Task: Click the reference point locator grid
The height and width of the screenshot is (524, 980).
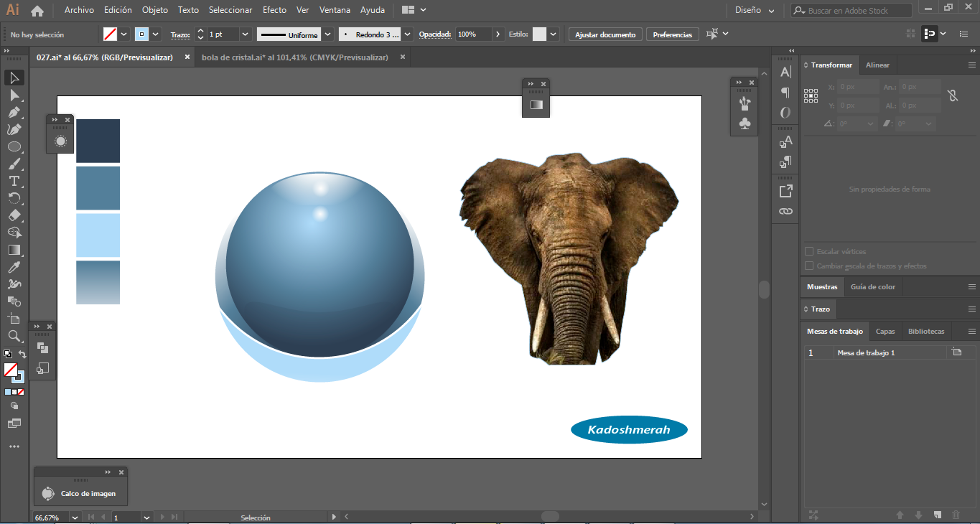Action: click(x=811, y=95)
